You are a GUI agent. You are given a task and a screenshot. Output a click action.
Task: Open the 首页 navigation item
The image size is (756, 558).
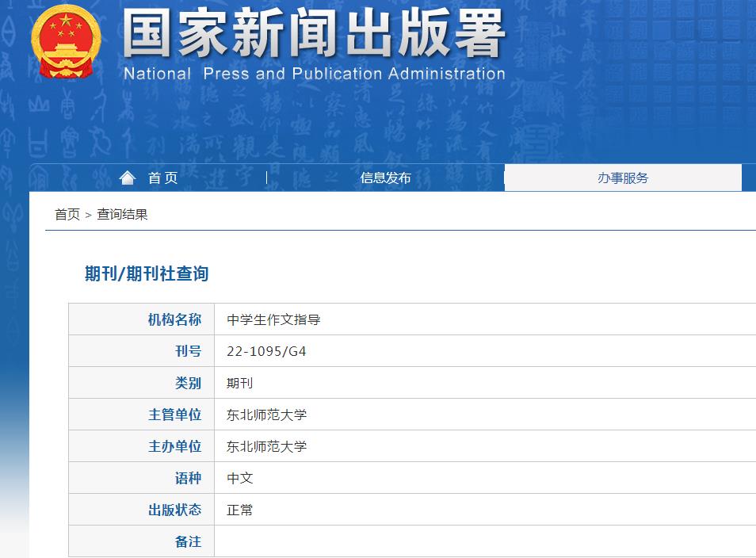coord(162,178)
